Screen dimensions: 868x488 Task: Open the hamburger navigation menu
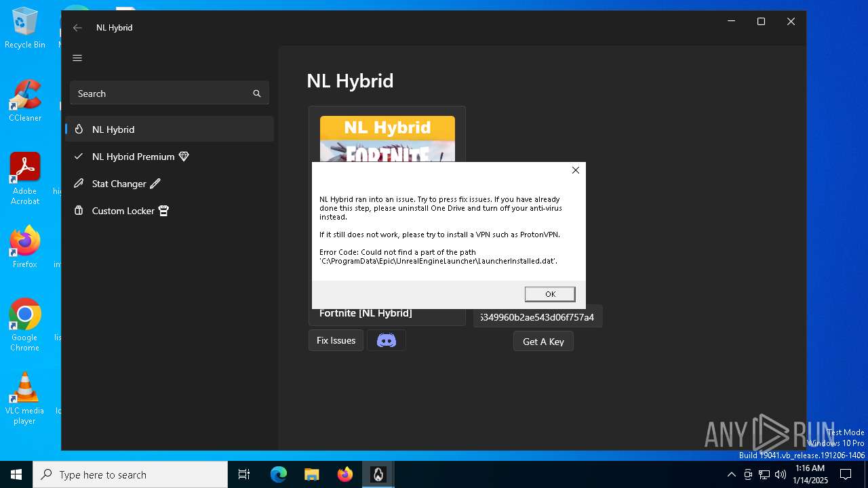coord(77,58)
